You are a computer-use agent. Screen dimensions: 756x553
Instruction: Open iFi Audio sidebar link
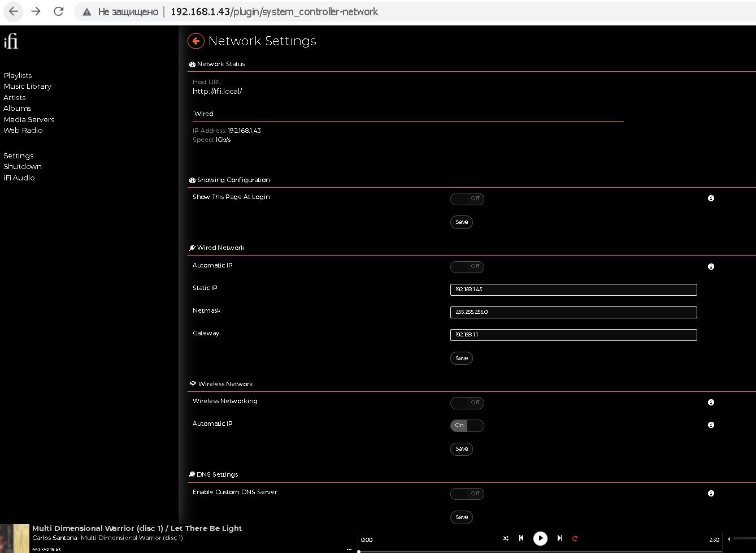[x=19, y=178]
